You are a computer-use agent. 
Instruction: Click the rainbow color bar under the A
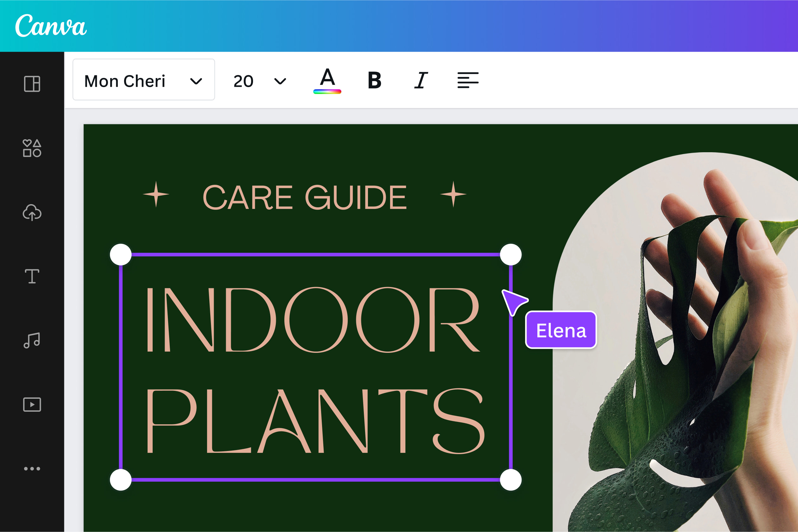coord(327,91)
